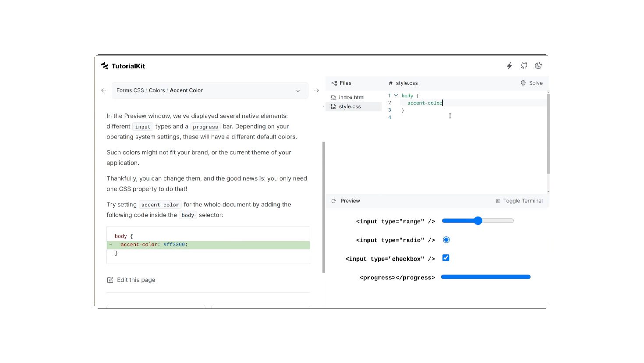Select the radio input in preview

pos(446,240)
